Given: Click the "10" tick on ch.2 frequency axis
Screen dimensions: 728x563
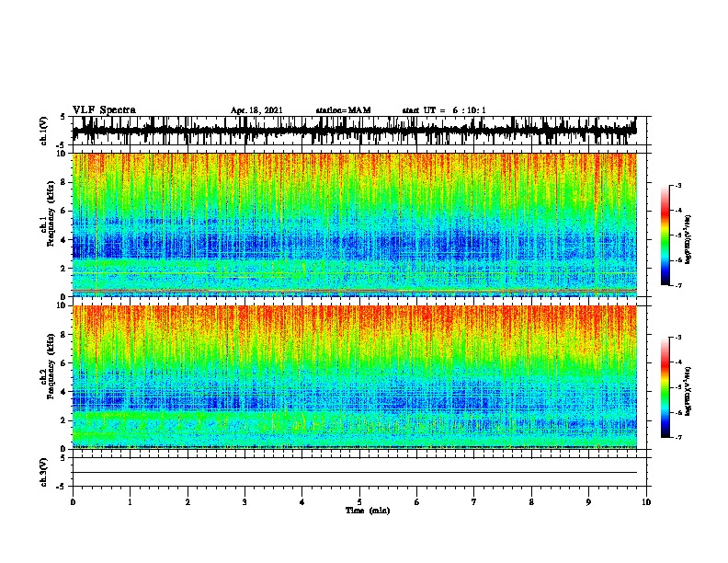Looking at the screenshot, I should tap(63, 305).
